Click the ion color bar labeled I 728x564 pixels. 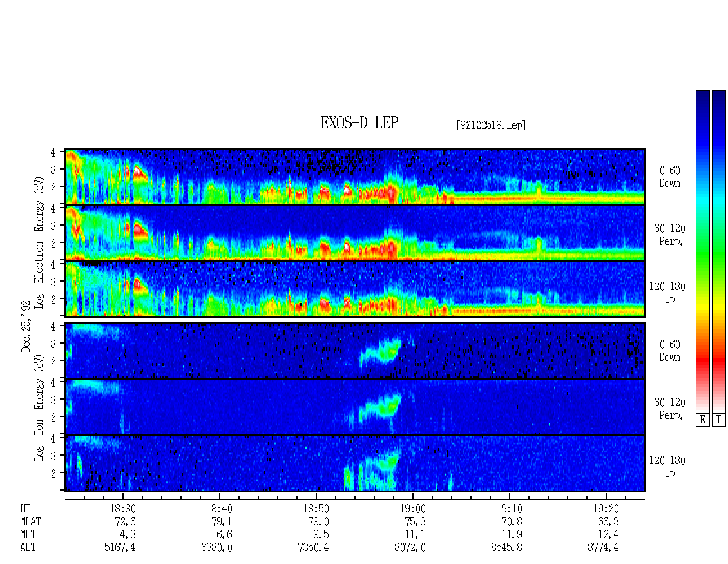coord(719,251)
